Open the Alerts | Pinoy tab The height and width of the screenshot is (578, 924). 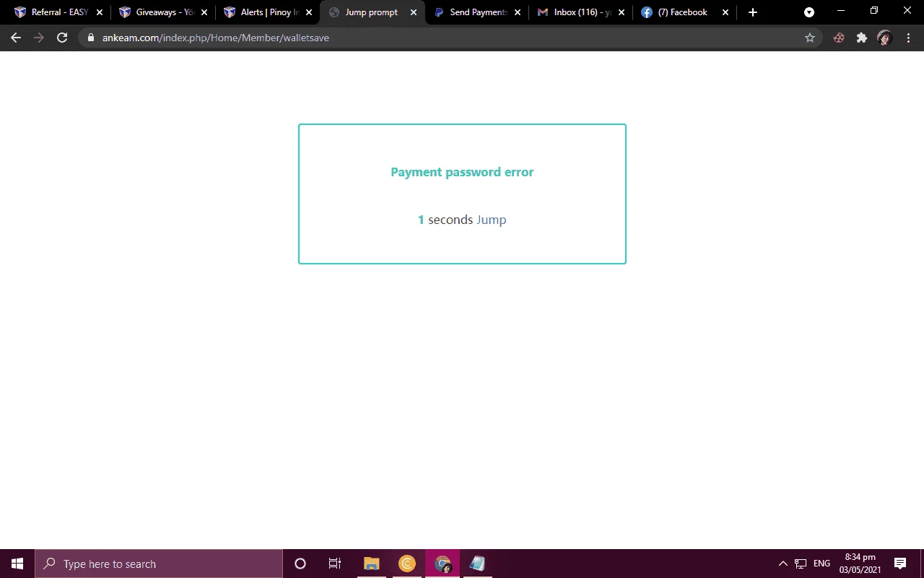tap(269, 12)
